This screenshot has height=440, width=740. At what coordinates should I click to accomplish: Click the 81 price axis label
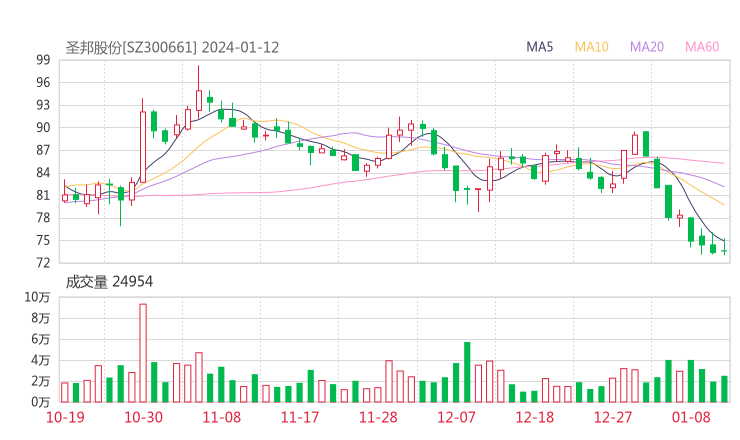[43, 195]
